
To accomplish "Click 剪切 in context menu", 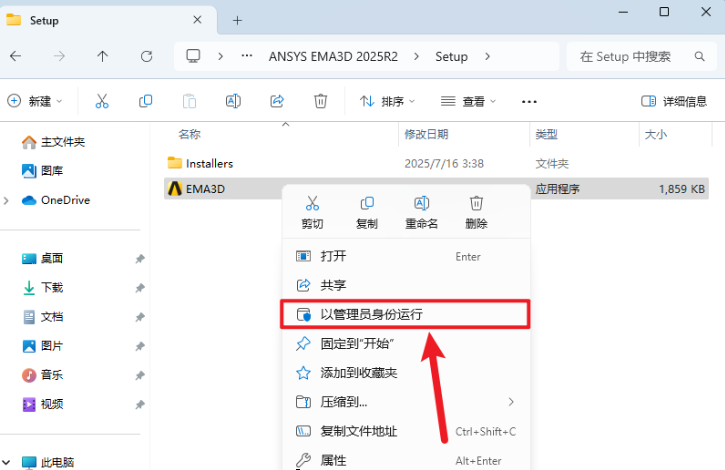I will (x=312, y=212).
